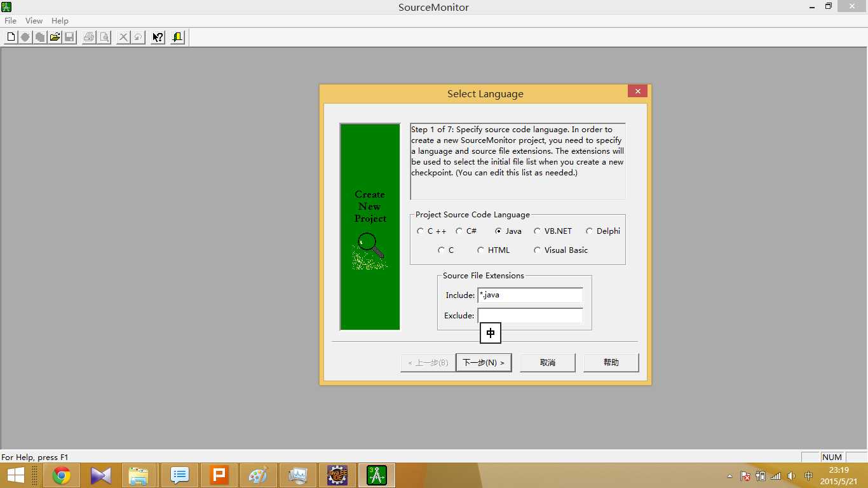This screenshot has height=488, width=868.
Task: Click the Chinese input method tray indicator
Action: pos(808,476)
